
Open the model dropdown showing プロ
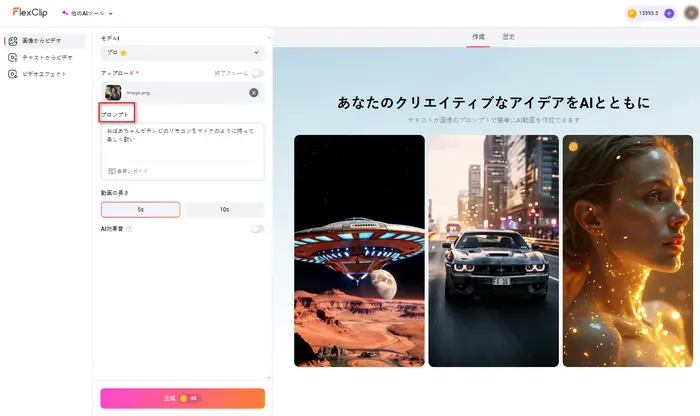tap(183, 53)
